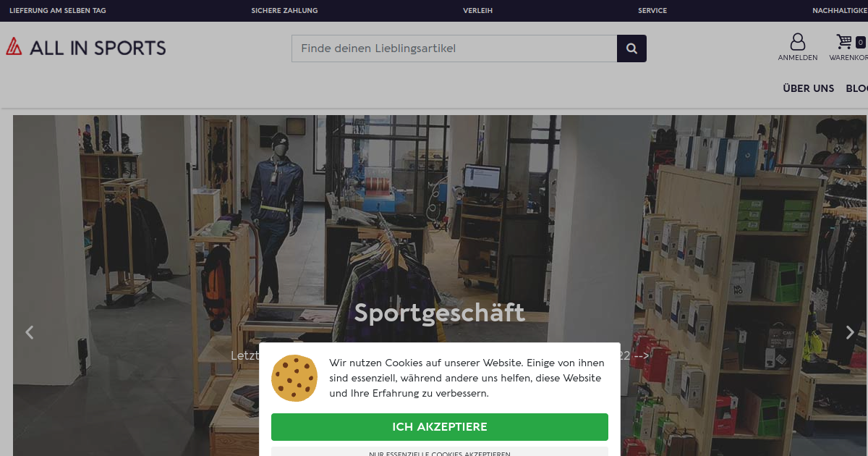
Task: Click the cart item count badge
Action: [860, 42]
